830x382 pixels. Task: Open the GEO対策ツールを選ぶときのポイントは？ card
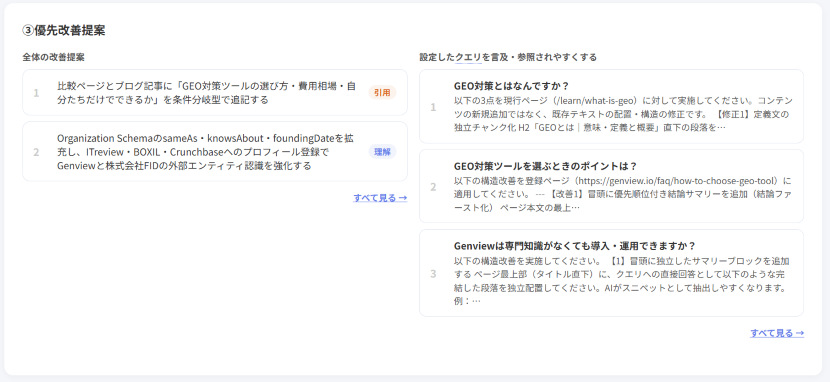611,186
